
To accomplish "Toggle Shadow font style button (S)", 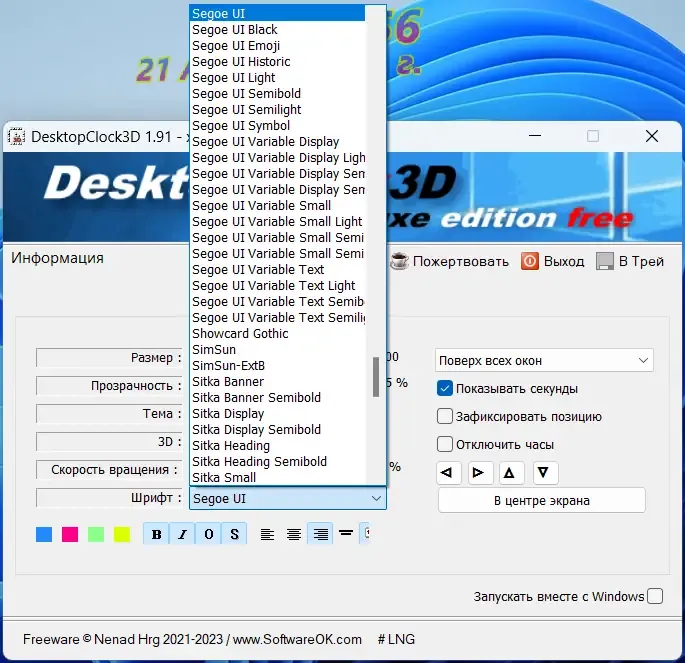I will [234, 534].
